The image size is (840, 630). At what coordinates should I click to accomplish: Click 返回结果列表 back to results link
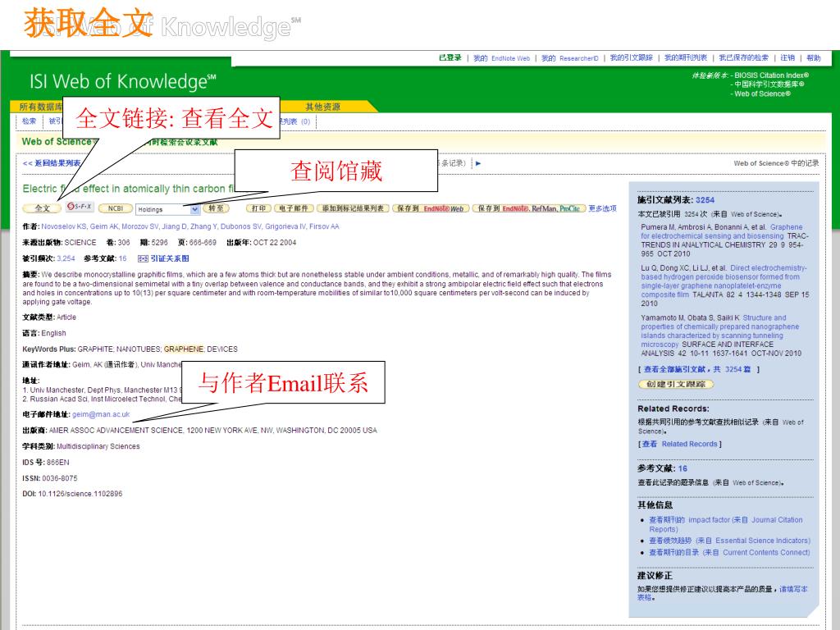coord(52,163)
